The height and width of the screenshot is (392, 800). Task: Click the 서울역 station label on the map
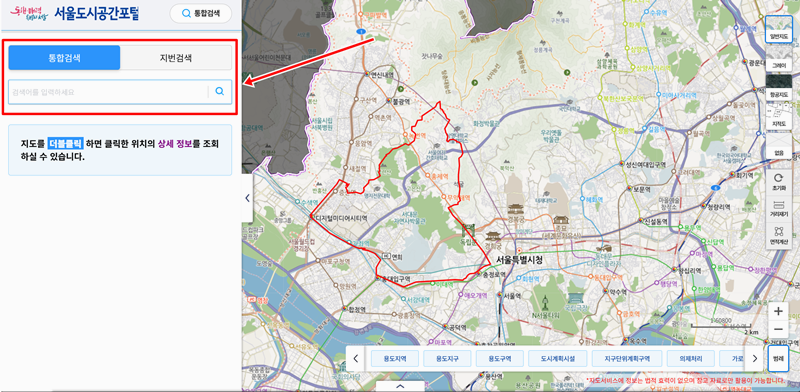click(x=511, y=296)
